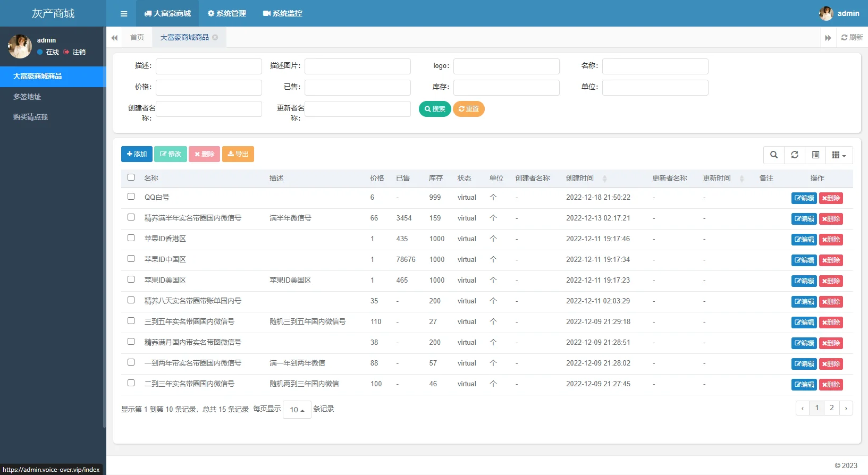Select the QQ白号 row checkbox
Image resolution: width=868 pixels, height=475 pixels.
(131, 197)
